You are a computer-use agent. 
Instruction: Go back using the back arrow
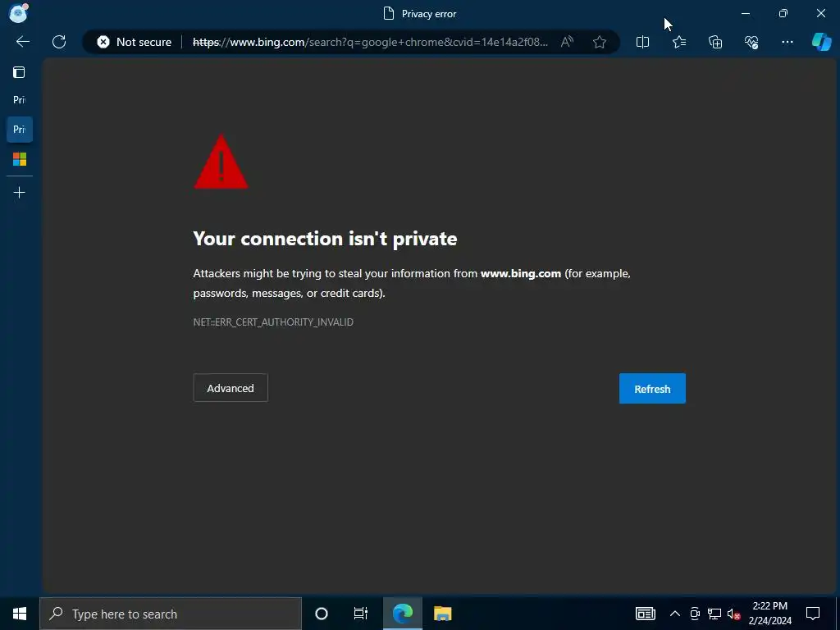(22, 42)
